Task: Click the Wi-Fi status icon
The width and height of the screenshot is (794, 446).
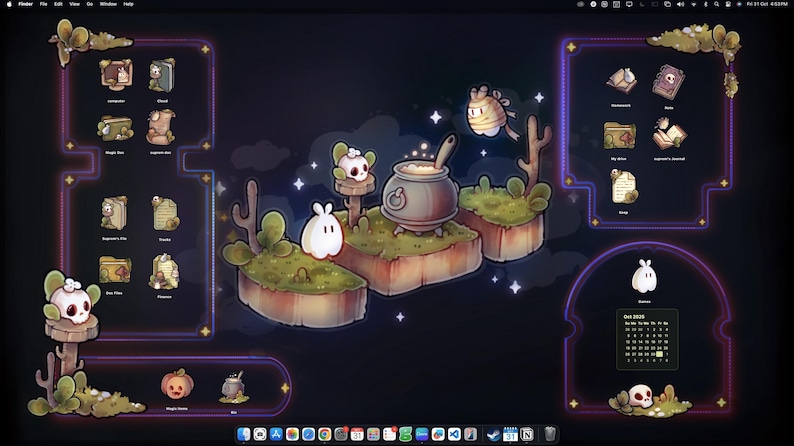Action: [x=694, y=4]
